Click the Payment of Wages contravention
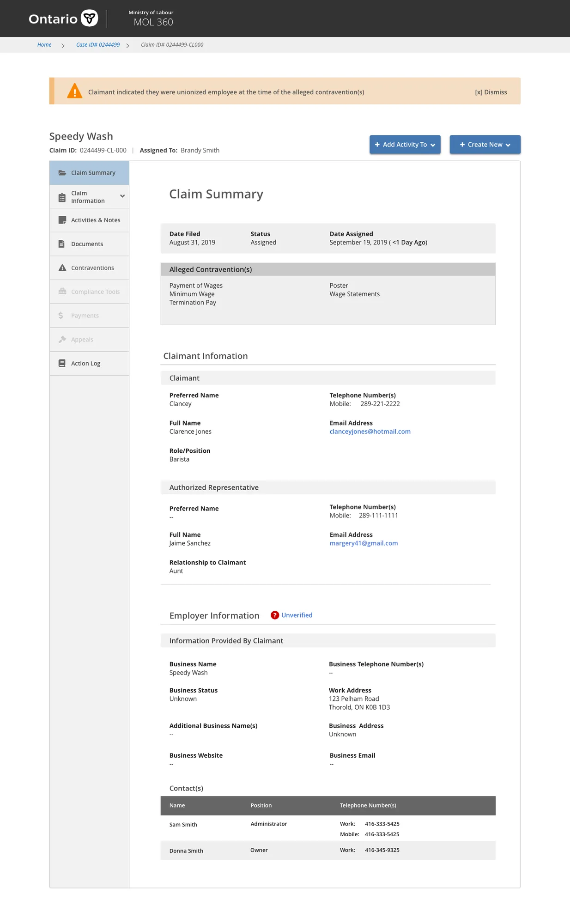 (196, 286)
